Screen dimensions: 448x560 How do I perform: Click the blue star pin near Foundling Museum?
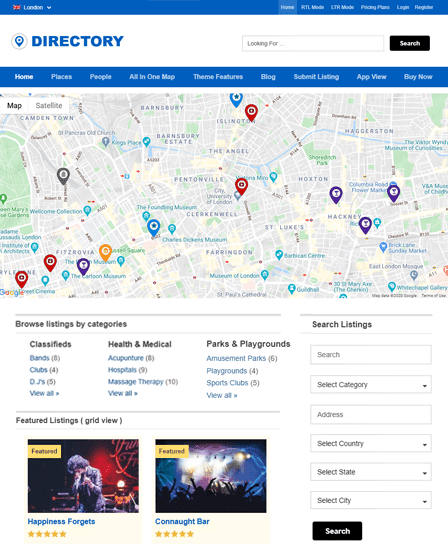(154, 228)
